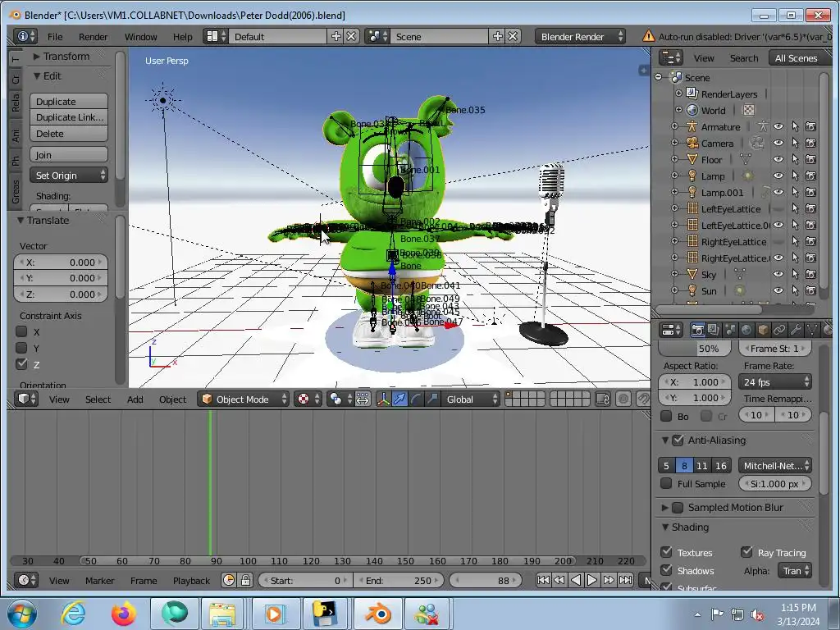
Task: Toggle visibility eye of Armature object
Action: click(778, 126)
